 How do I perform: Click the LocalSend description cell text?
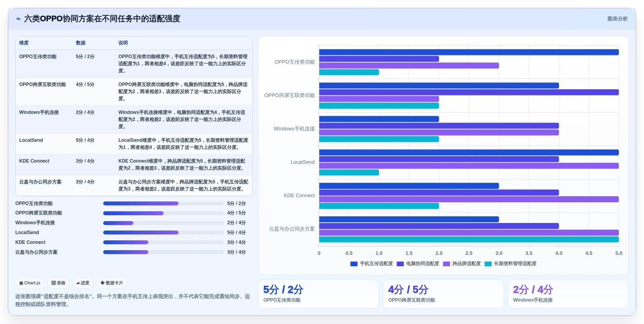(x=183, y=144)
